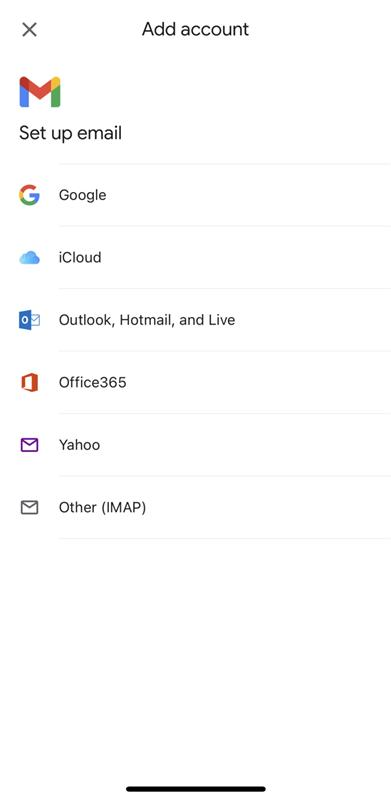This screenshot has height=800, width=391.
Task: Tap the Gmail logo icon
Action: [40, 92]
